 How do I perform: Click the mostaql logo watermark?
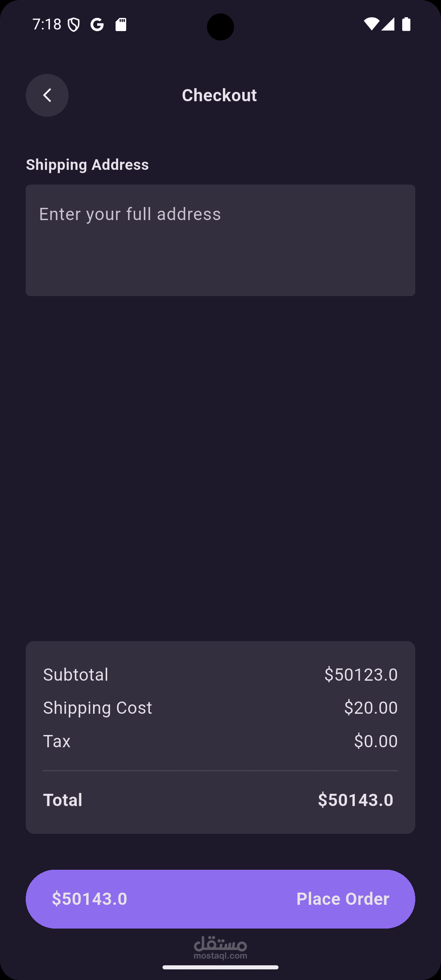[220, 947]
